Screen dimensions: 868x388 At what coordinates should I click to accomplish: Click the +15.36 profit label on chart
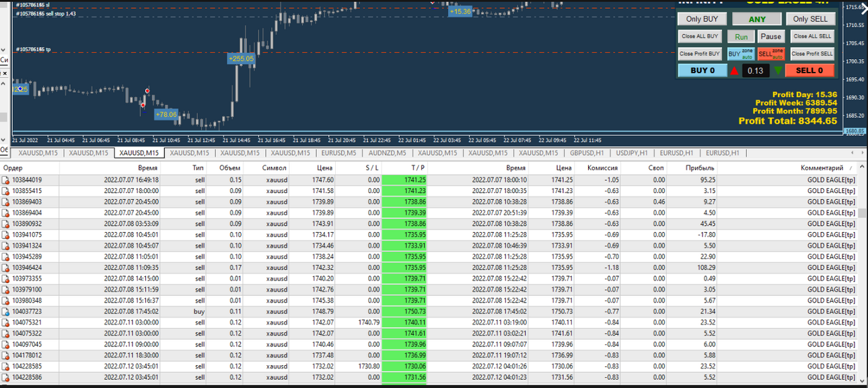coord(460,11)
